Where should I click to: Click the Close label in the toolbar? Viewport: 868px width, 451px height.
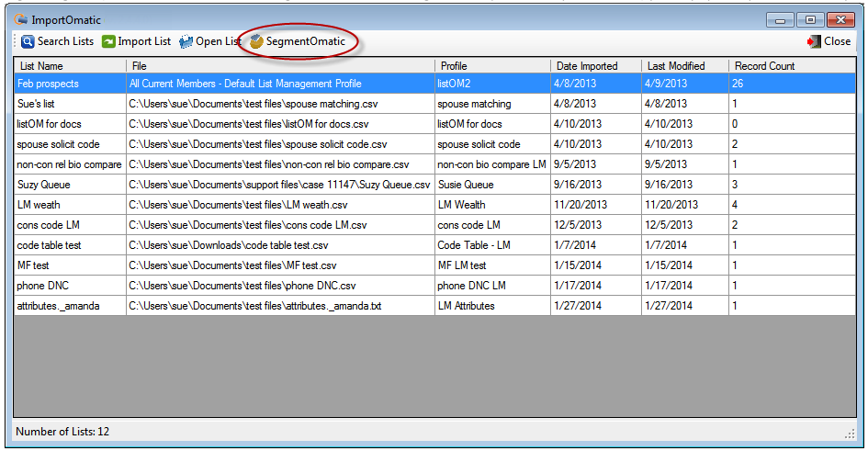click(837, 41)
